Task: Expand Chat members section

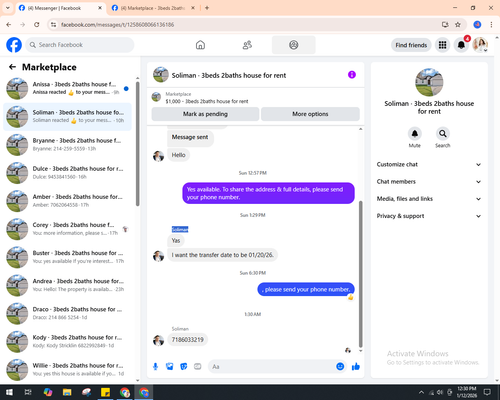Action: [429, 182]
